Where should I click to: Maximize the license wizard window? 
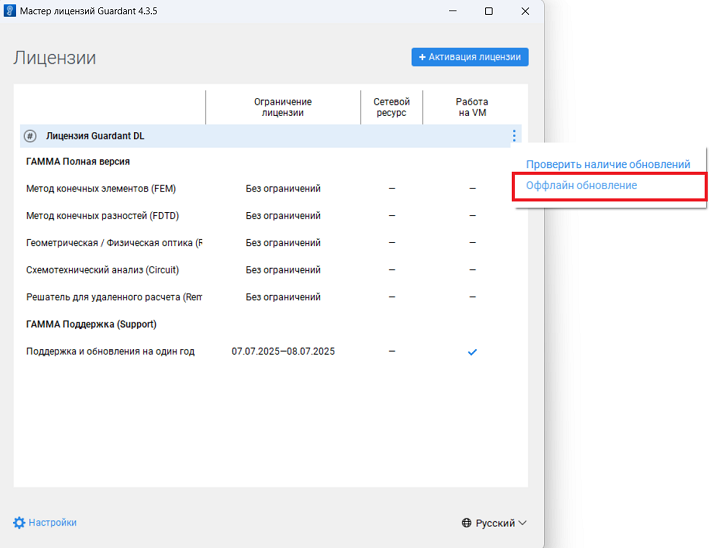click(x=488, y=11)
